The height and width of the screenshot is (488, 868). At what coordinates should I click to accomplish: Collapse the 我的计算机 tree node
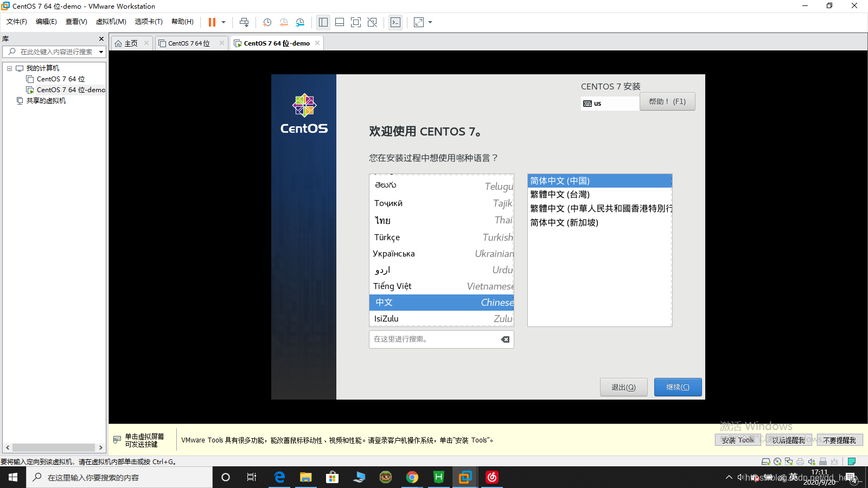[x=9, y=68]
